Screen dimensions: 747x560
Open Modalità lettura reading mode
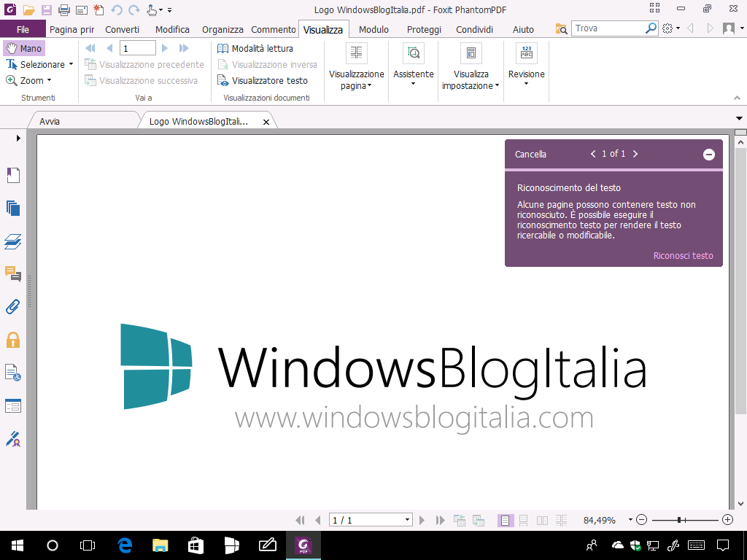(x=255, y=49)
